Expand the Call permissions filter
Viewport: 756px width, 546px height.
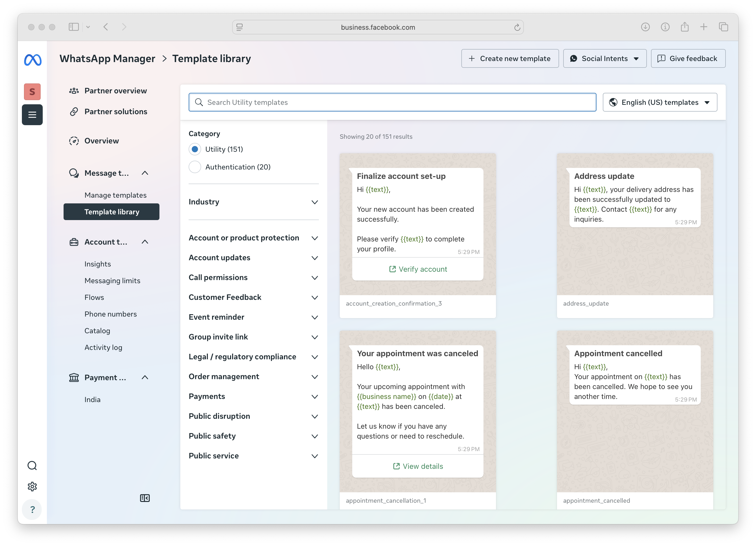pos(253,277)
